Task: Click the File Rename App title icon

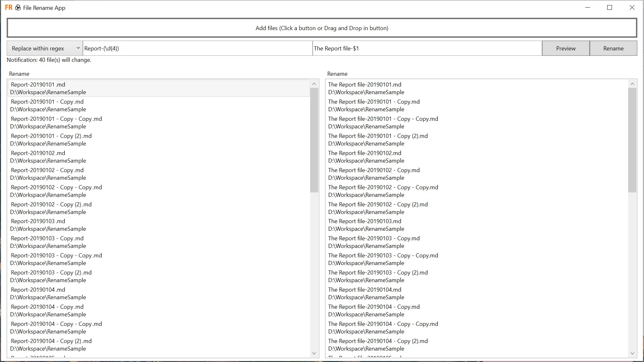Action: [9, 8]
